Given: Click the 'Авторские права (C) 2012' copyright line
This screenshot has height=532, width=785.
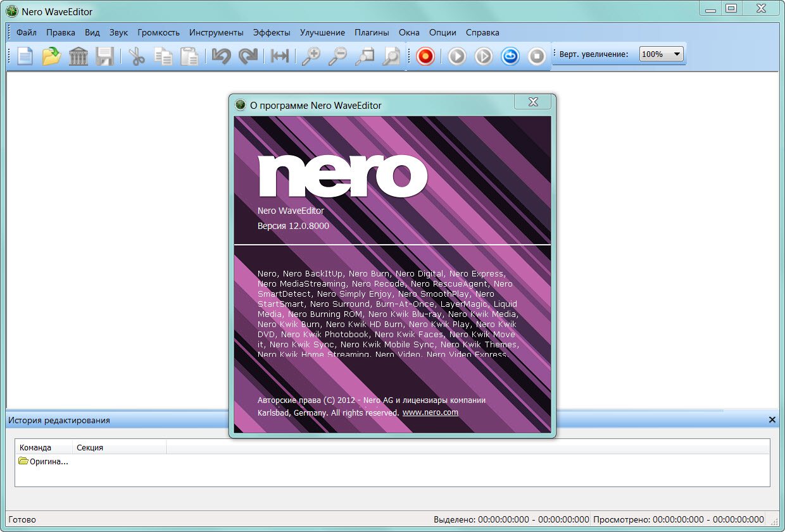Looking at the screenshot, I should click(x=372, y=400).
